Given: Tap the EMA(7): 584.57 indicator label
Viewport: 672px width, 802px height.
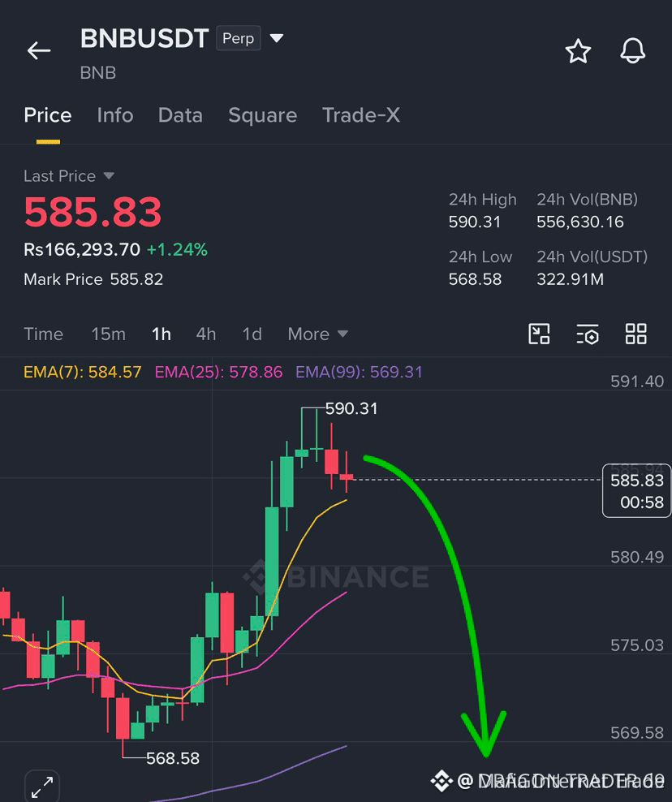Looking at the screenshot, I should tap(82, 372).
